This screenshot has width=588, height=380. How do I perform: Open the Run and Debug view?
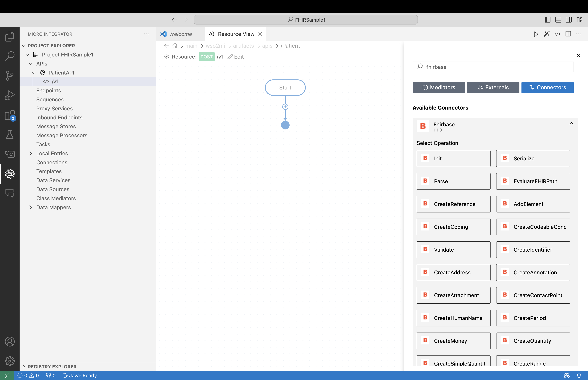(10, 95)
